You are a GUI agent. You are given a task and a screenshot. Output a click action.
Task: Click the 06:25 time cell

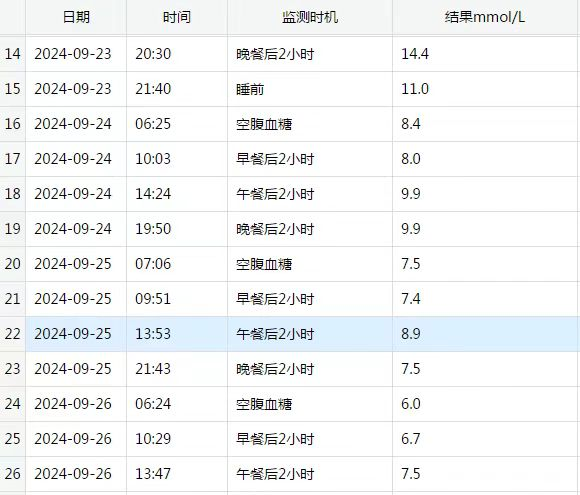177,124
